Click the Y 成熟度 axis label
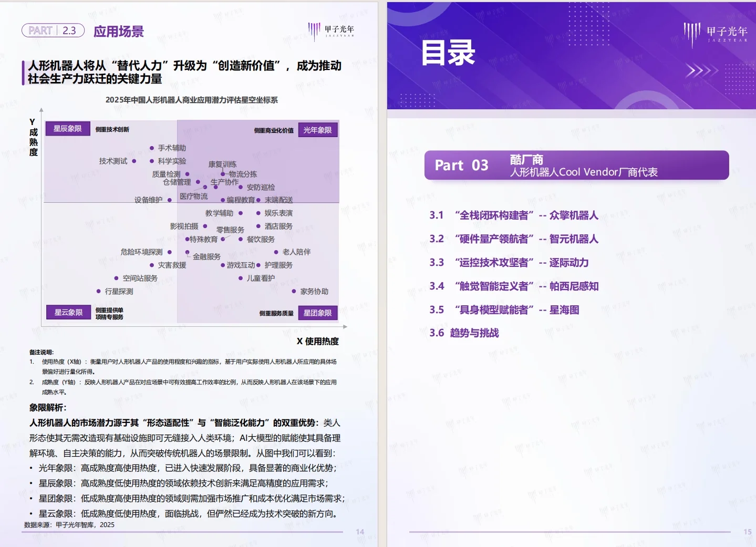This screenshot has width=756, height=547. tap(33, 137)
